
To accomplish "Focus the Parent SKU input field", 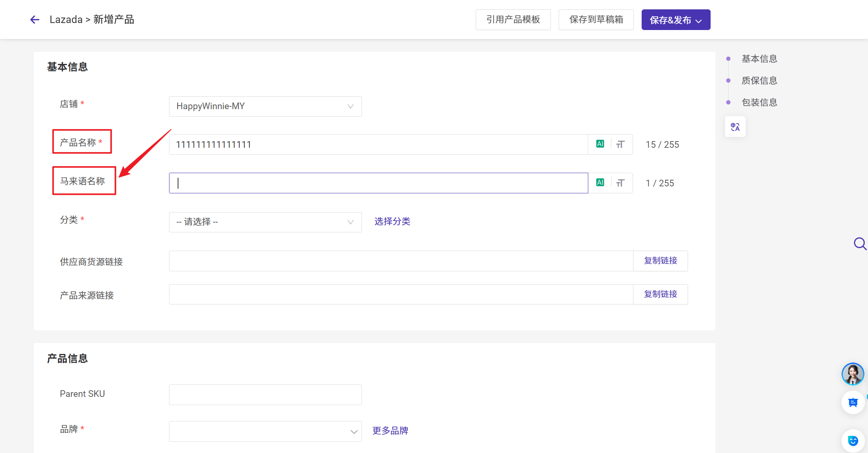I will click(265, 395).
